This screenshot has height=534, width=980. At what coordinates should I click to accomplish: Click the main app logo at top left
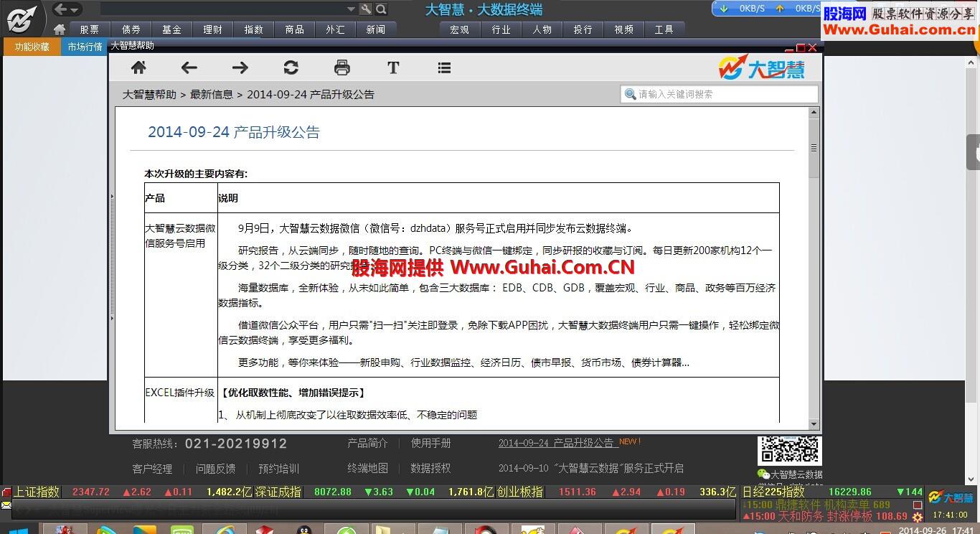coord(22,18)
